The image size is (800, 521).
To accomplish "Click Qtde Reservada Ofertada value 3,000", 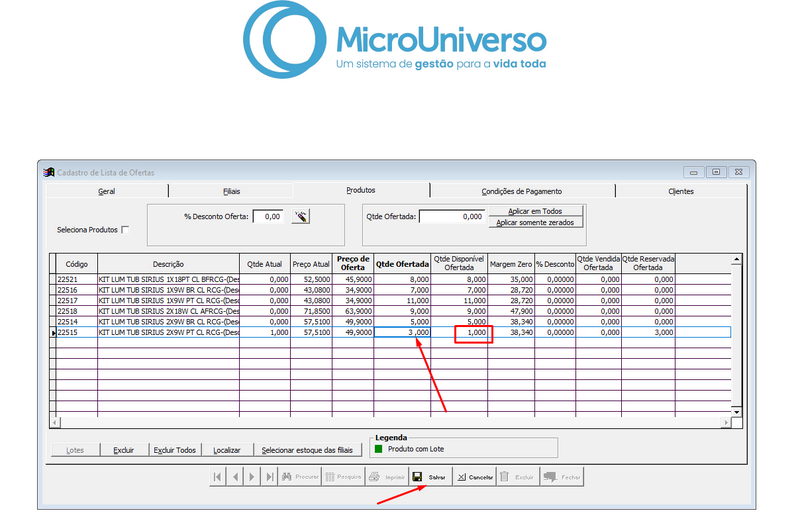I will (x=648, y=332).
